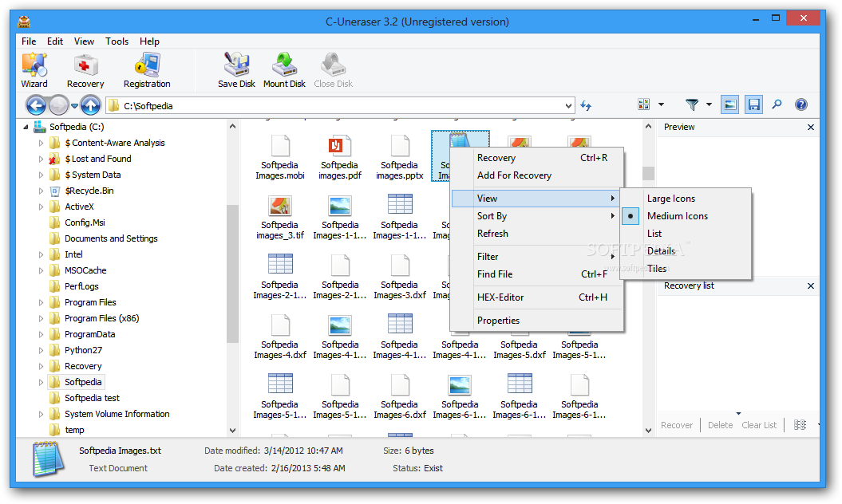Launch the Wizard tool
Image resolution: width=842 pixels, height=504 pixels.
point(34,70)
